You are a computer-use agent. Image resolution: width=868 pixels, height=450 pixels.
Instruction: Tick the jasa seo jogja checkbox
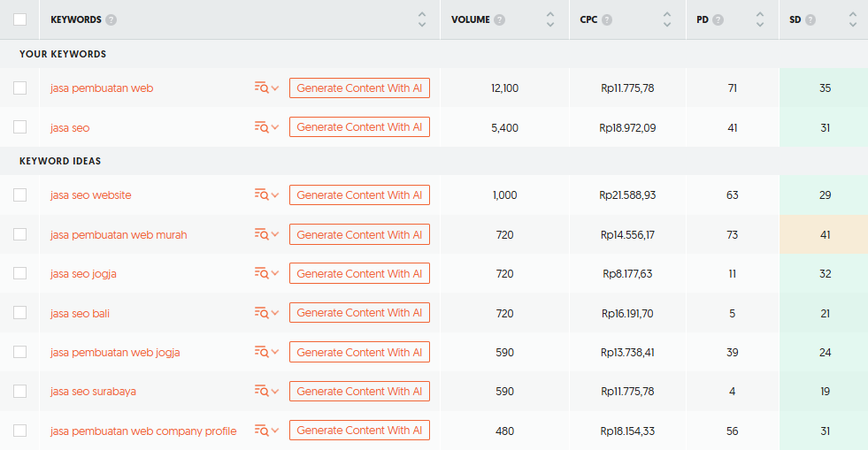(19, 274)
